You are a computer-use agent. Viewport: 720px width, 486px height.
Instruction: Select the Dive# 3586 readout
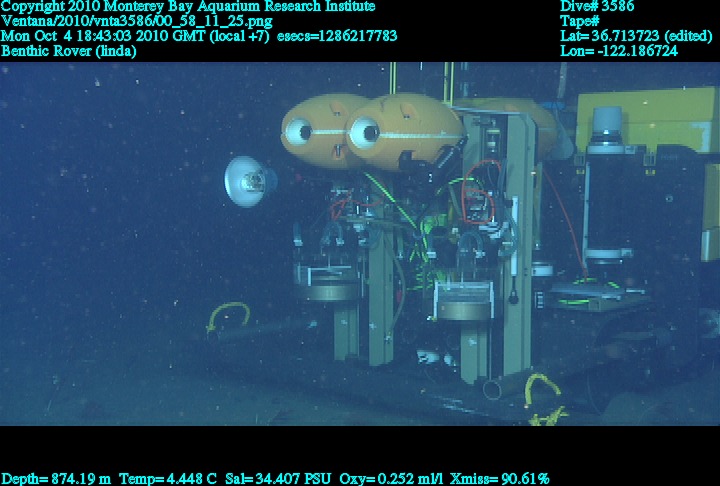click(x=597, y=6)
